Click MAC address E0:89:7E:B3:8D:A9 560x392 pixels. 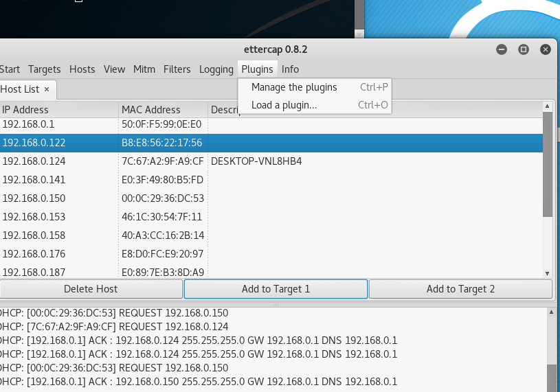click(163, 272)
